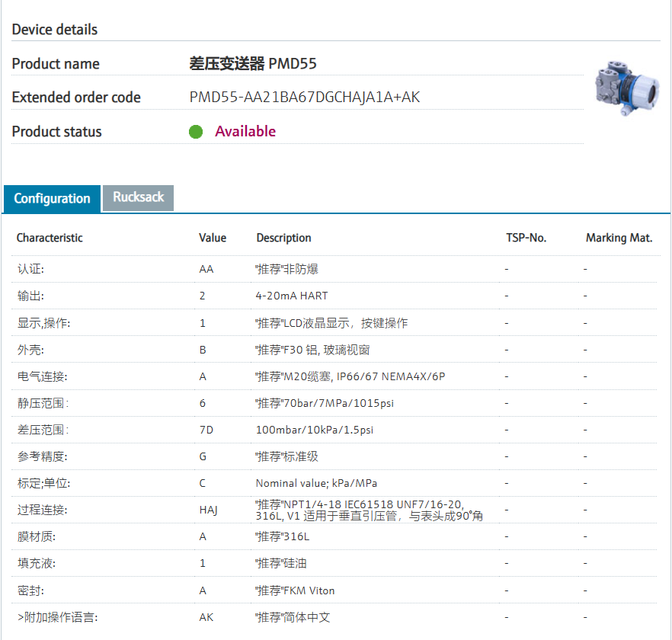Click the 认证 characteristic row label
The width and height of the screenshot is (672, 640).
coord(31,269)
